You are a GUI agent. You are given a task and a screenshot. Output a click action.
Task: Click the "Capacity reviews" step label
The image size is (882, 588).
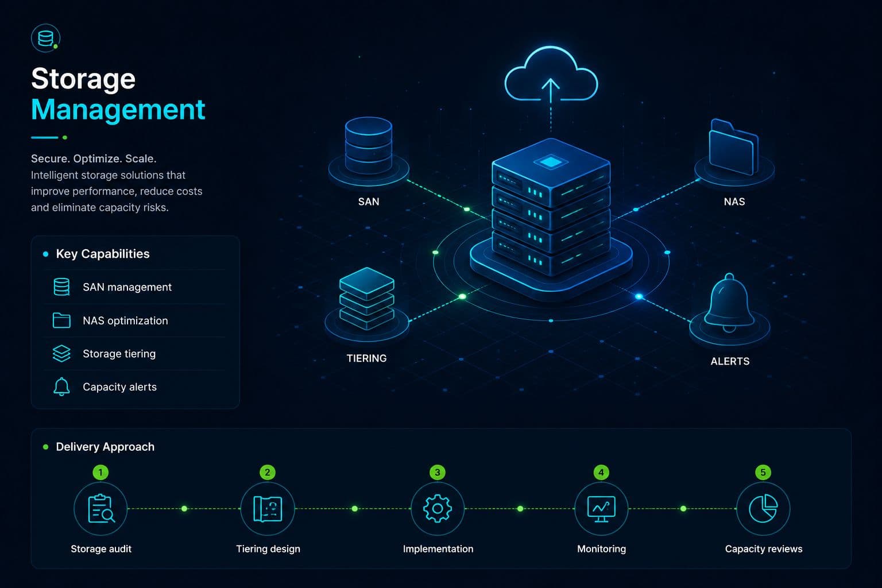pyautogui.click(x=764, y=549)
